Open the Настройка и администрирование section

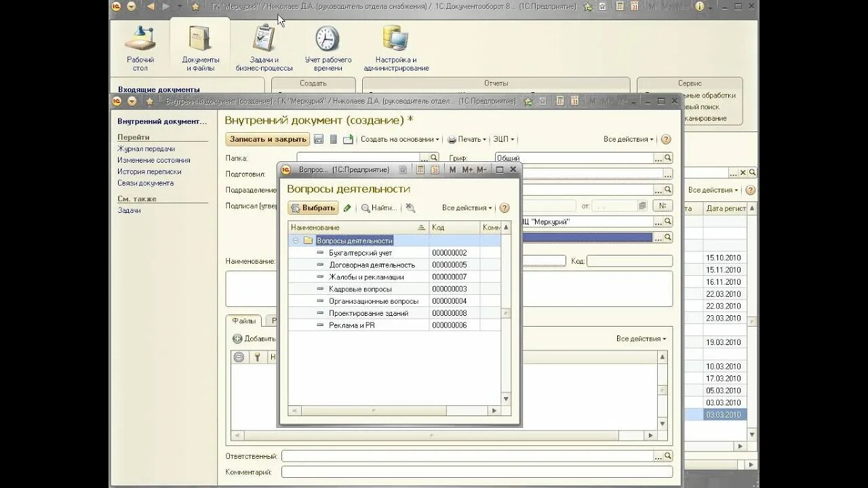point(396,47)
